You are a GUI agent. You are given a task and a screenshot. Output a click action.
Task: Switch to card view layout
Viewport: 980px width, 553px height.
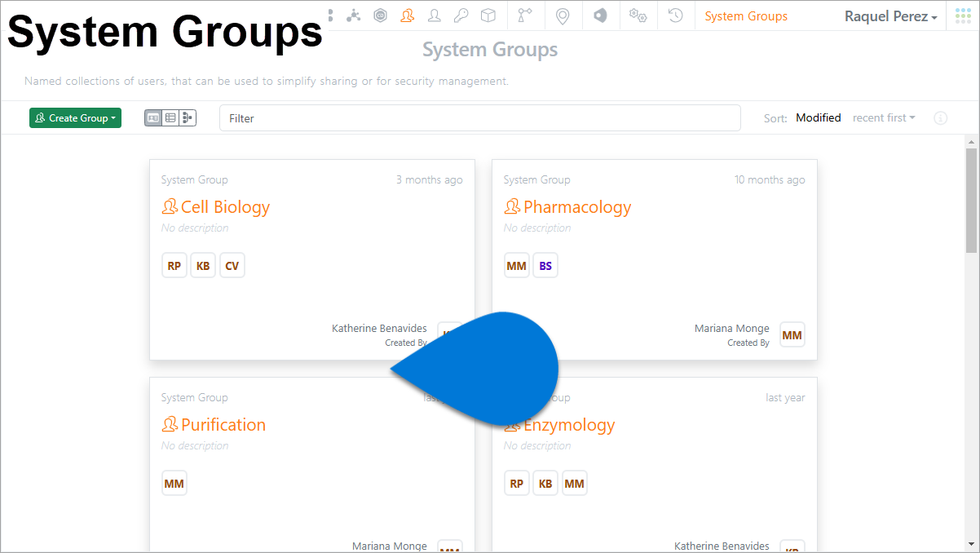click(153, 118)
